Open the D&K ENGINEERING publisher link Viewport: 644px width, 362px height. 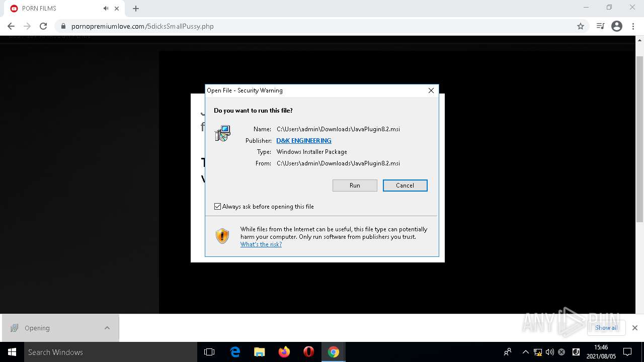304,141
